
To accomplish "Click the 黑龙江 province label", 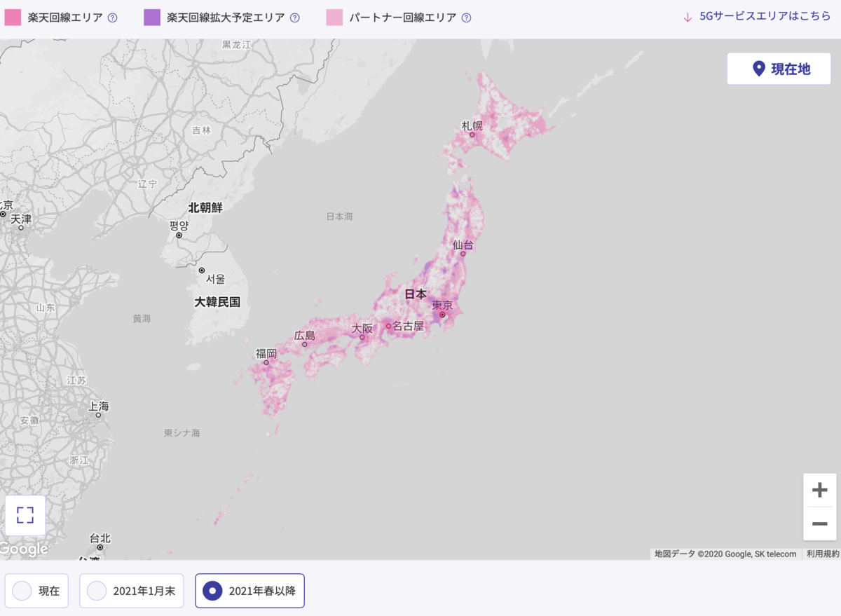I will 236,44.
